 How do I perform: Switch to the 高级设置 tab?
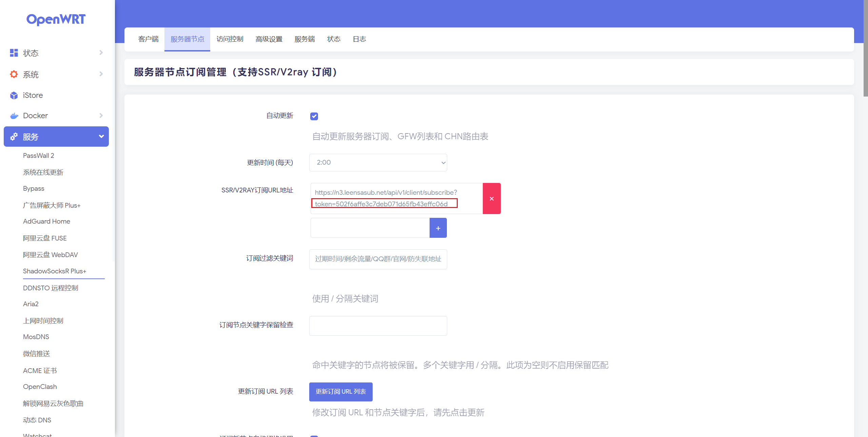(269, 39)
